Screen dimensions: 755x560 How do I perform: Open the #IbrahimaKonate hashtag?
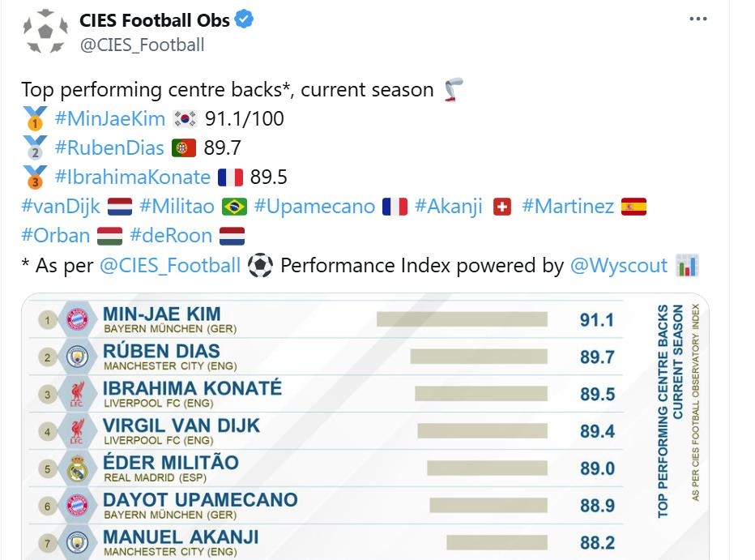pyautogui.click(x=132, y=177)
